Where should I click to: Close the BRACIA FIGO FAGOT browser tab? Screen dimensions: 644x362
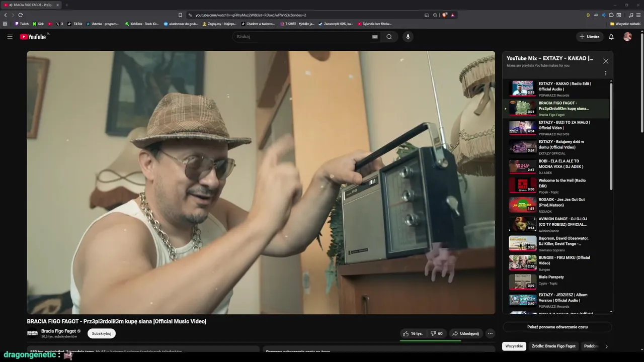[x=57, y=5]
